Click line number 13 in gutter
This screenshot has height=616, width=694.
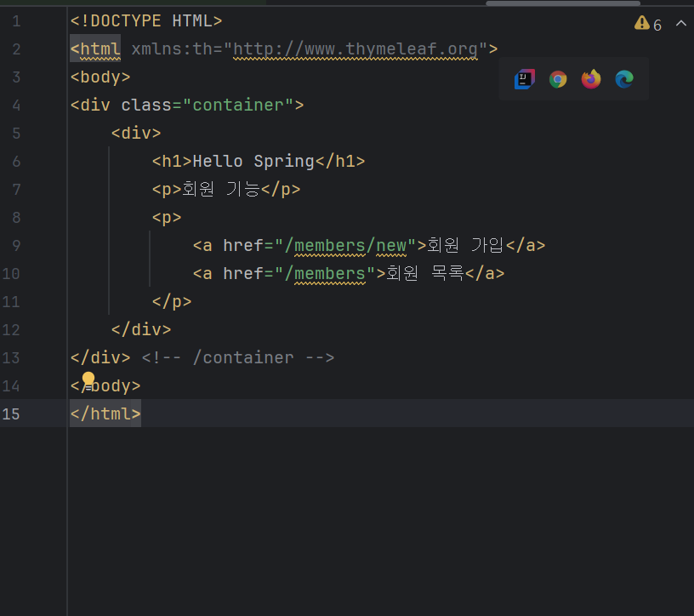point(11,358)
